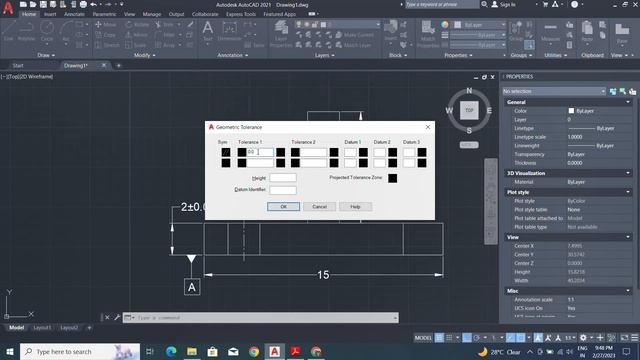The width and height of the screenshot is (640, 360).
Task: Click the Group icon in Groups panel
Action: click(516, 31)
